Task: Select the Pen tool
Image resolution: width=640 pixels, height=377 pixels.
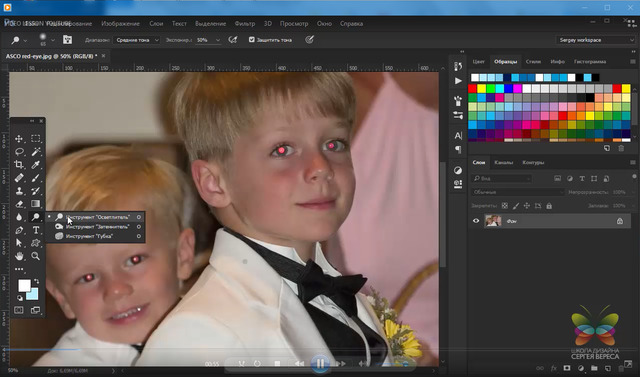Action: click(x=19, y=230)
